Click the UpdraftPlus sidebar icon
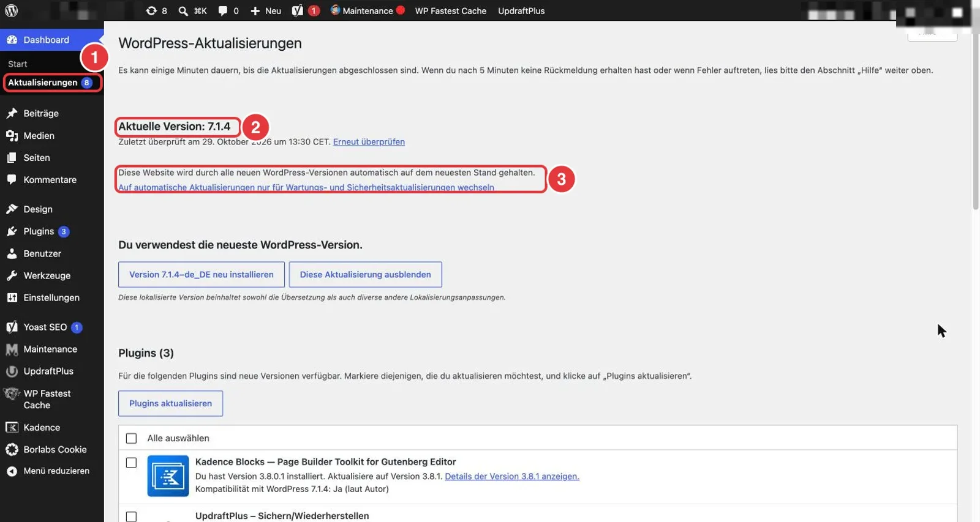This screenshot has height=522, width=980. 12,371
